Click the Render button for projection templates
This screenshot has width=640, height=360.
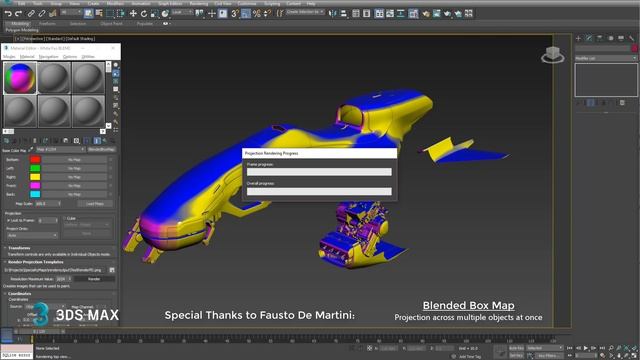click(94, 279)
